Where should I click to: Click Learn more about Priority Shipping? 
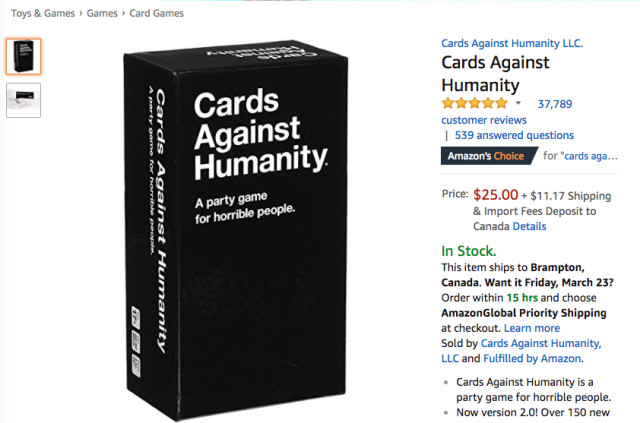[x=532, y=328]
